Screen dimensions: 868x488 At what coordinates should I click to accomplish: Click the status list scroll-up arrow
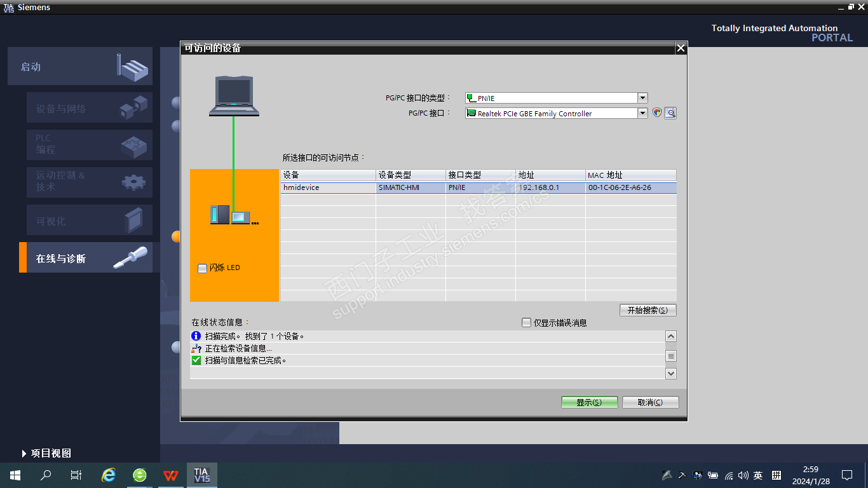pyautogui.click(x=671, y=336)
